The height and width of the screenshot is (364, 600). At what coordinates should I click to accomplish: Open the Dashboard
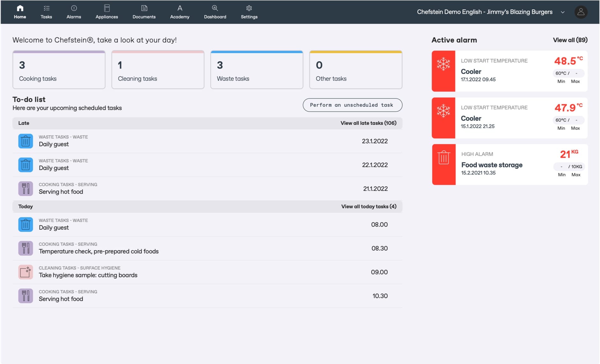(x=215, y=12)
